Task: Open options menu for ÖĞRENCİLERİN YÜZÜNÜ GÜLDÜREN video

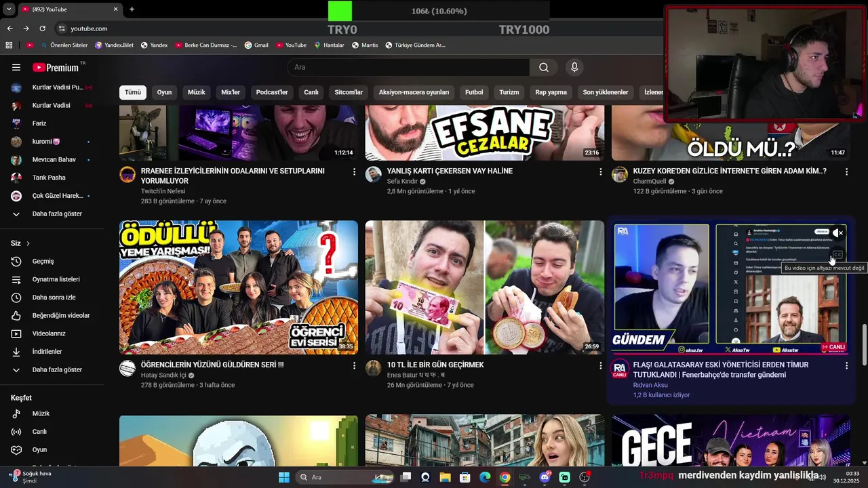Action: coord(354,366)
